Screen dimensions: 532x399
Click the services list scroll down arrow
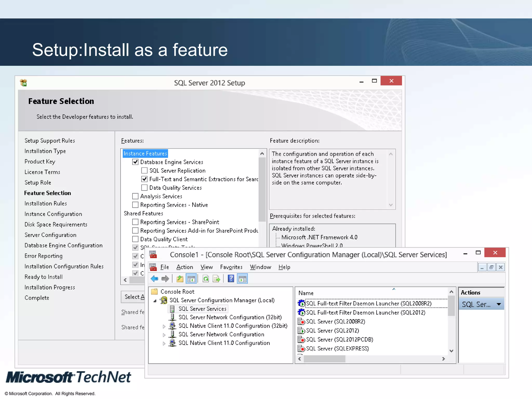pos(451,351)
